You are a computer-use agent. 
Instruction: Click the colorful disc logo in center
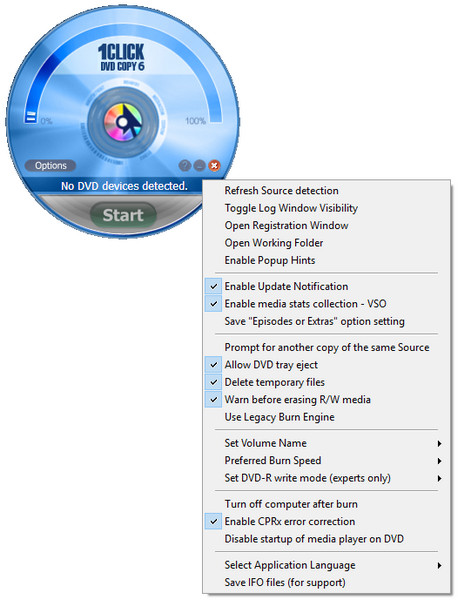(122, 122)
